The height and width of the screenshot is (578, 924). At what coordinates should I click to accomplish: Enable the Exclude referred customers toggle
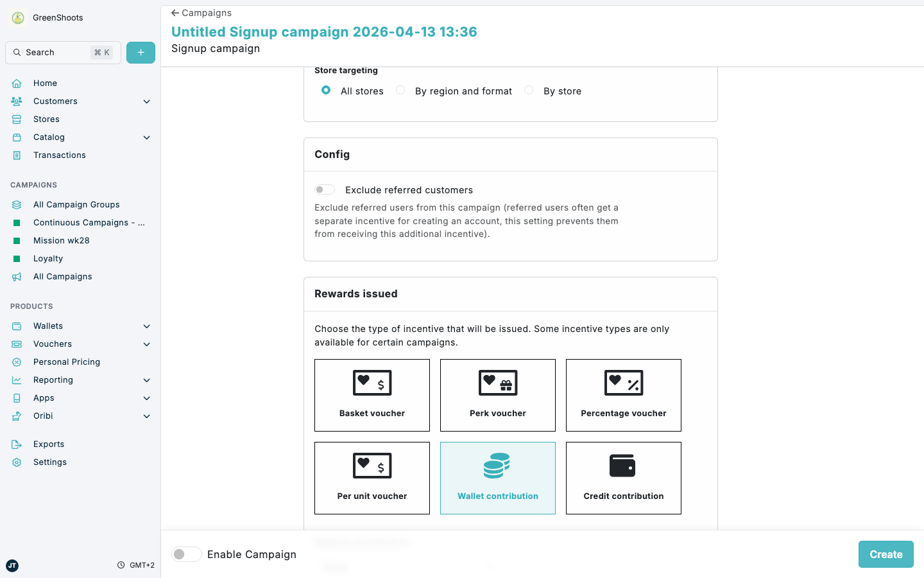325,189
